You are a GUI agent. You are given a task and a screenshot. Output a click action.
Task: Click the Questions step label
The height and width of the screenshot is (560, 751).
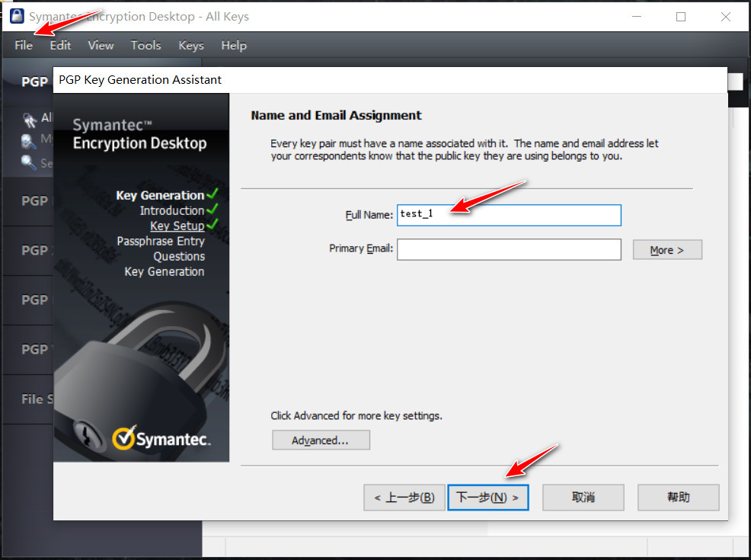(179, 256)
